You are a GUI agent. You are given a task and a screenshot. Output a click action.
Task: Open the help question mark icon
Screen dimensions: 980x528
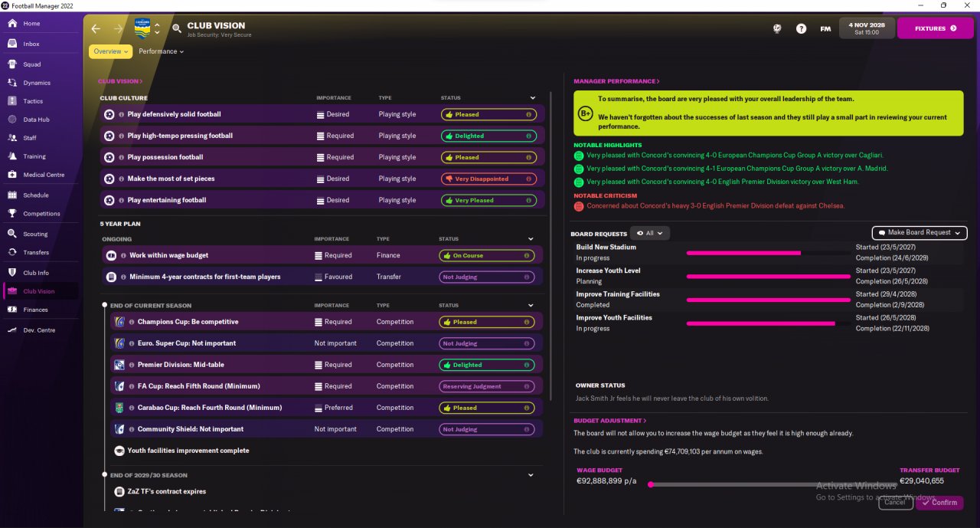tap(801, 28)
